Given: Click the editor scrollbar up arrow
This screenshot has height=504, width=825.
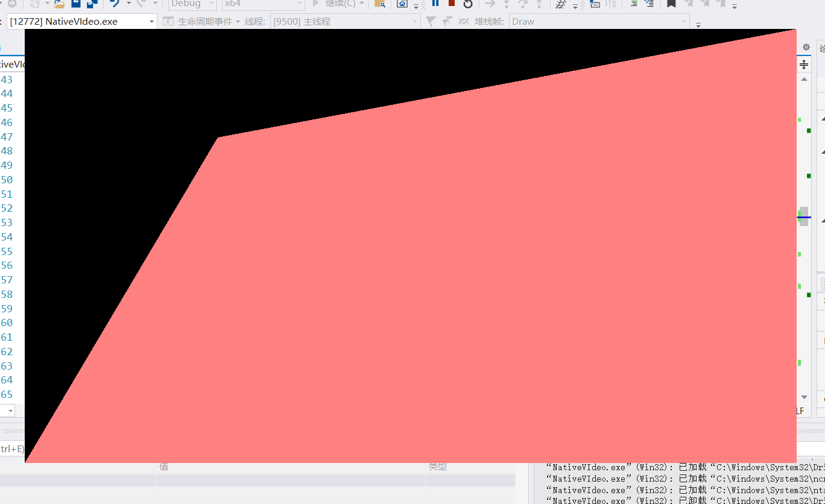Looking at the screenshot, I should 804,79.
